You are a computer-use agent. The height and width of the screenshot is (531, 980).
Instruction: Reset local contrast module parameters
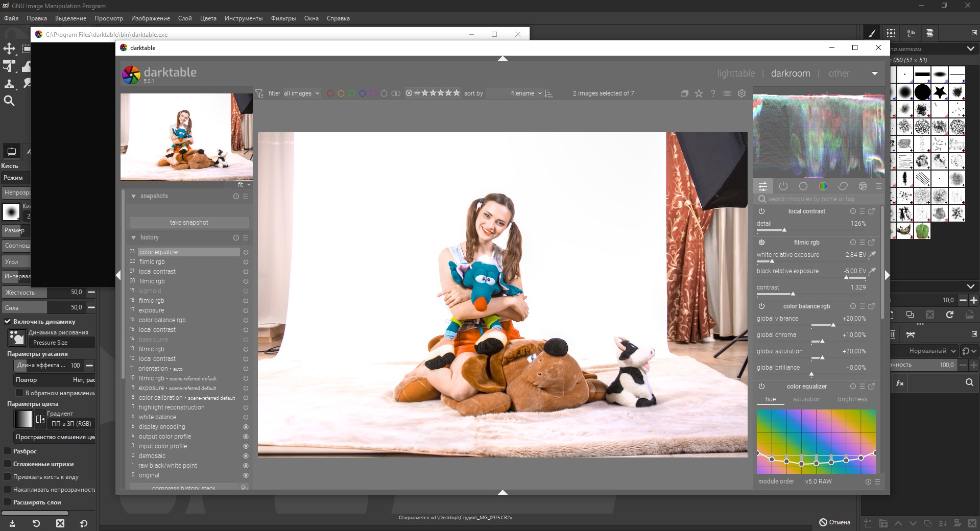[852, 211]
